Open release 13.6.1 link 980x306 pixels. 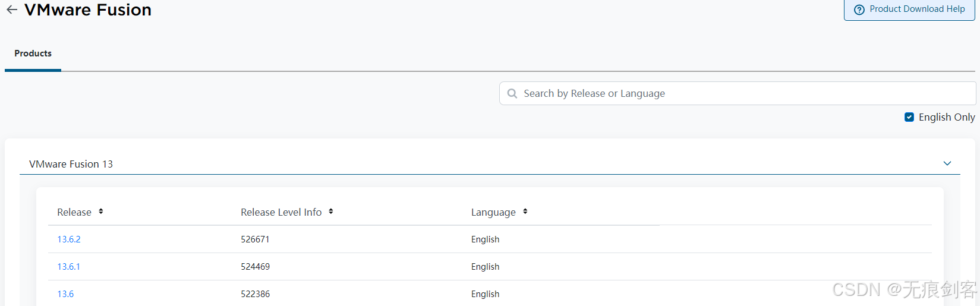click(68, 267)
